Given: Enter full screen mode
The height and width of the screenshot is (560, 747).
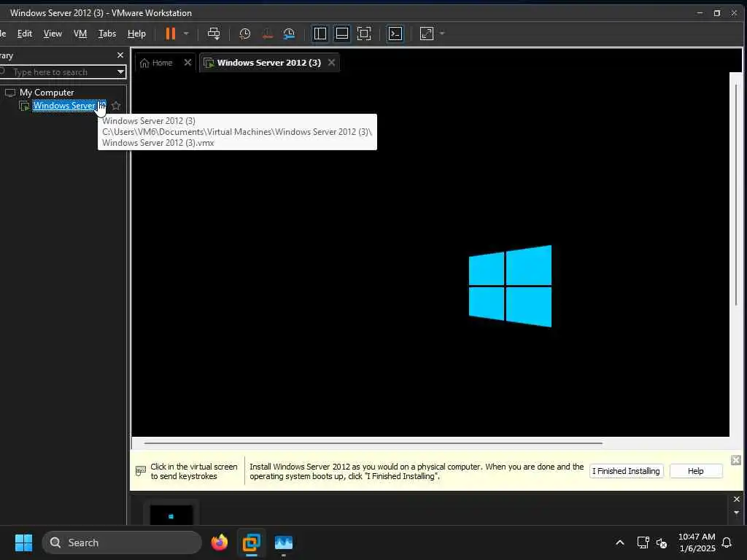Looking at the screenshot, I should [x=364, y=34].
